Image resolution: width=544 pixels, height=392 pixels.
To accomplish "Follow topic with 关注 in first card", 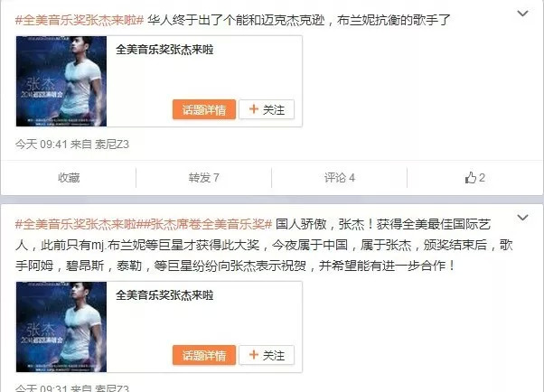I will (267, 109).
